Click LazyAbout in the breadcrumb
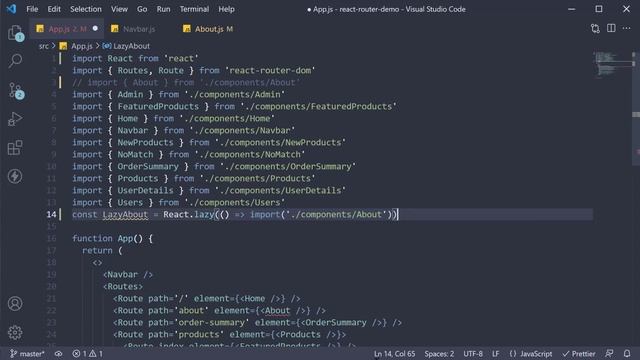Viewport: 640px width, 360px height. click(131, 46)
